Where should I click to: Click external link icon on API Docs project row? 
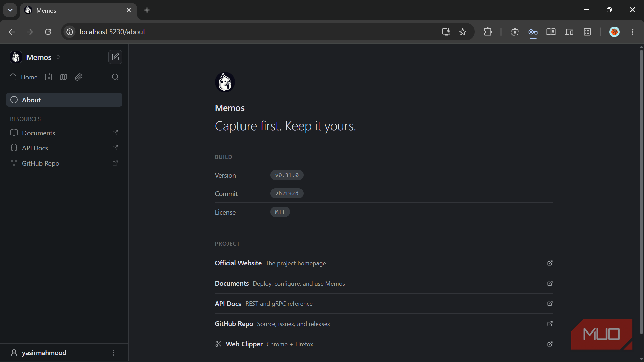click(x=550, y=303)
